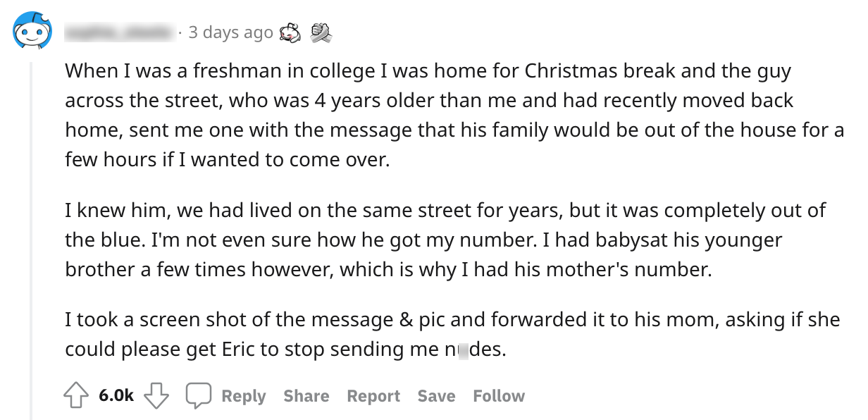Open the "3 days ago" timestamp permalink
868x420 pixels.
[230, 32]
